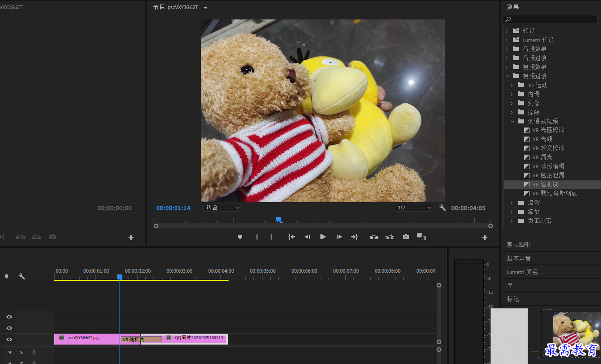The width and height of the screenshot is (601, 364).
Task: Open Program monitor button editor plus
Action: pyautogui.click(x=485, y=238)
